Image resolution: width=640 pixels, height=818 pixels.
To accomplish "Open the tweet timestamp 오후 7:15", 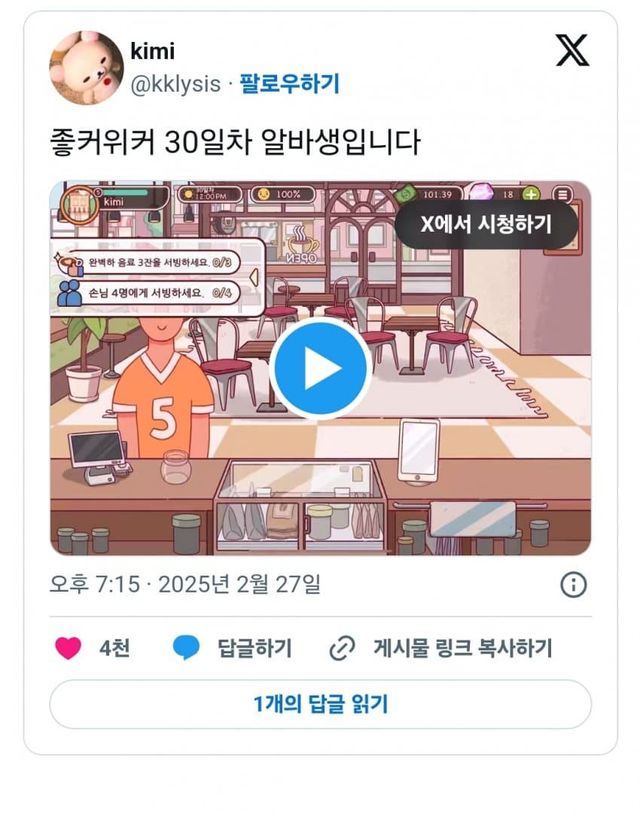I will coord(94,584).
